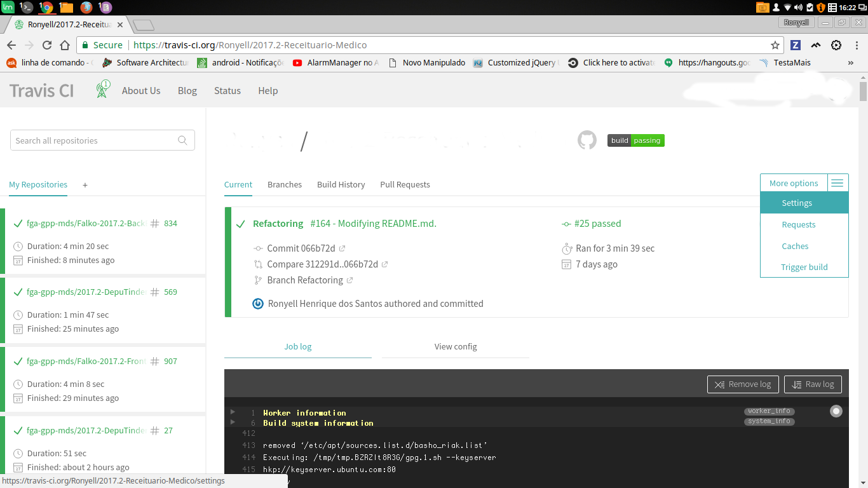Open the Blog link in header
This screenshot has width=868, height=488.
pos(187,90)
